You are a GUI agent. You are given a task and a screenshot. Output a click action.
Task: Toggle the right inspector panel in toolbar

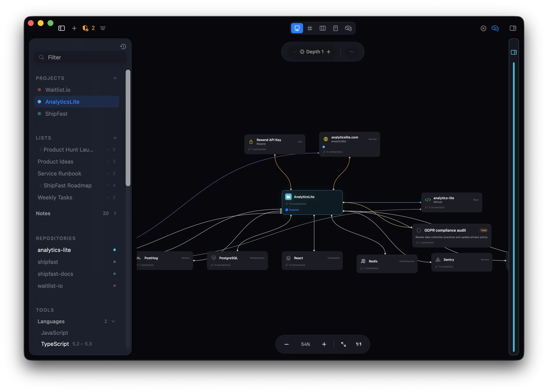[x=513, y=28]
